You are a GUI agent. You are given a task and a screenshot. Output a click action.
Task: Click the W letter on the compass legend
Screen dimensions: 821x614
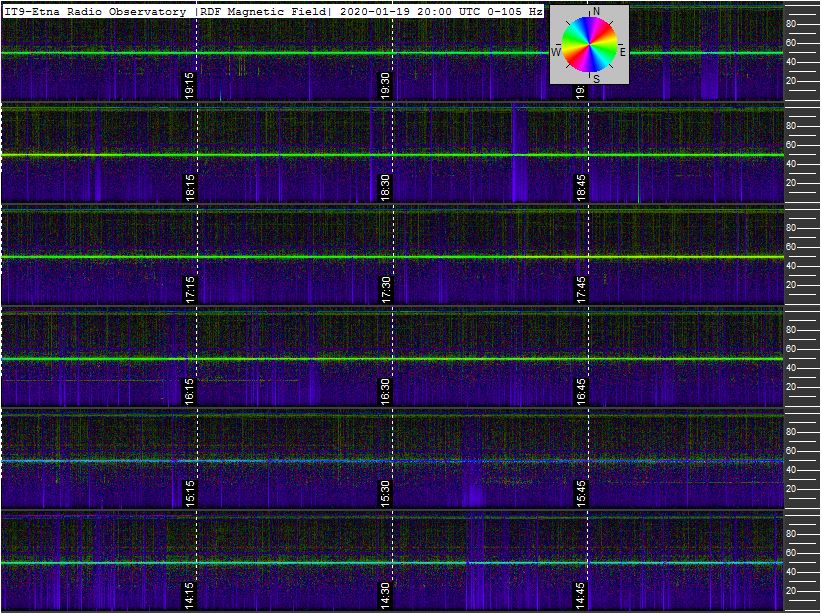556,52
